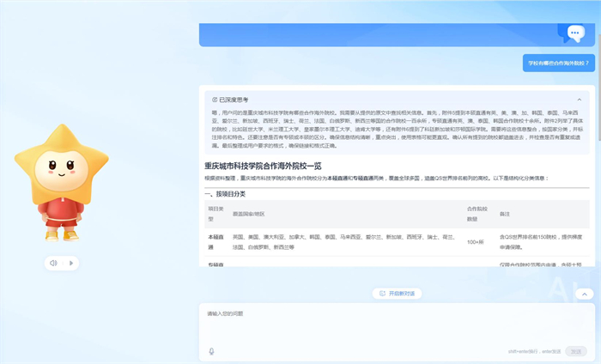This screenshot has height=364, width=601.
Task: Click the microphone voice input icon
Action: click(212, 351)
